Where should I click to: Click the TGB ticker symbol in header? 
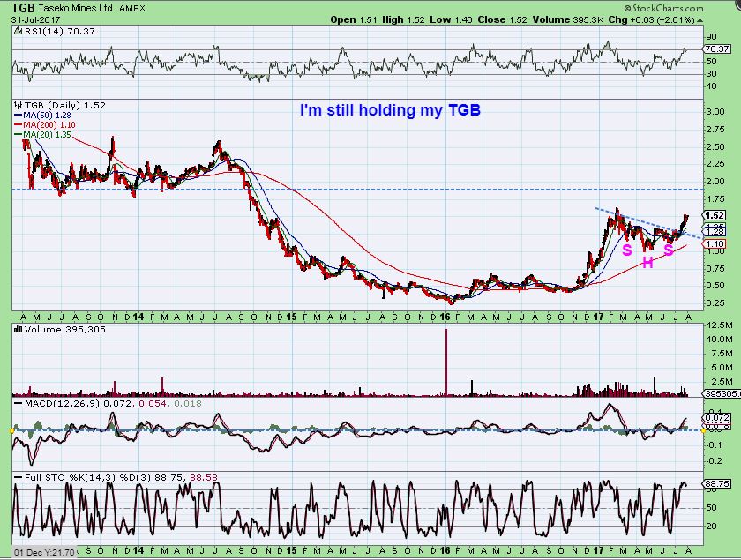coord(24,8)
